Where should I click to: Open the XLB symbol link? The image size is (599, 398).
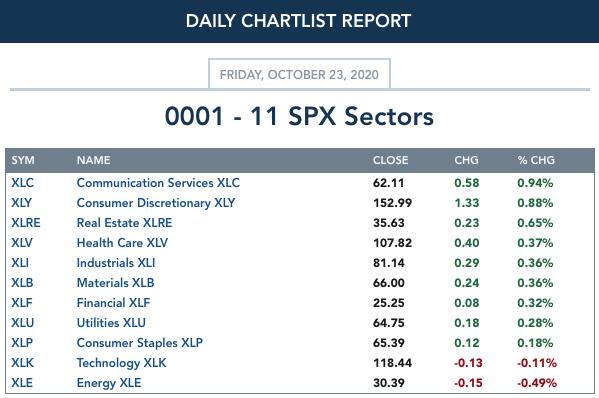pos(23,283)
